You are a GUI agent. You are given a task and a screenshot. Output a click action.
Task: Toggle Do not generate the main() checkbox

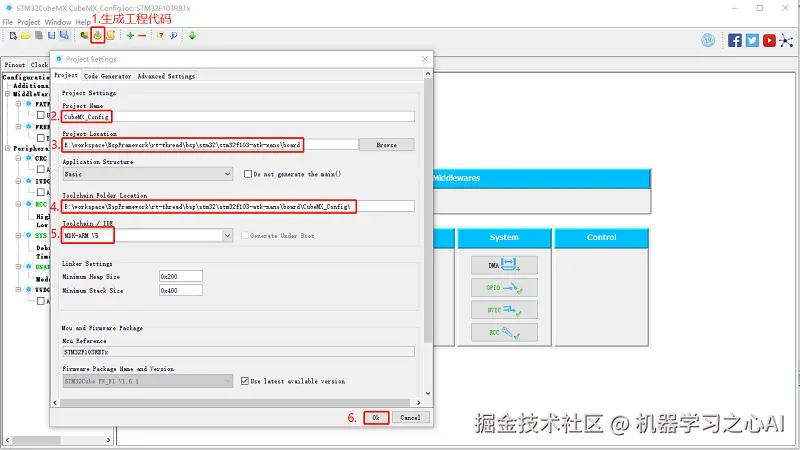coord(248,174)
